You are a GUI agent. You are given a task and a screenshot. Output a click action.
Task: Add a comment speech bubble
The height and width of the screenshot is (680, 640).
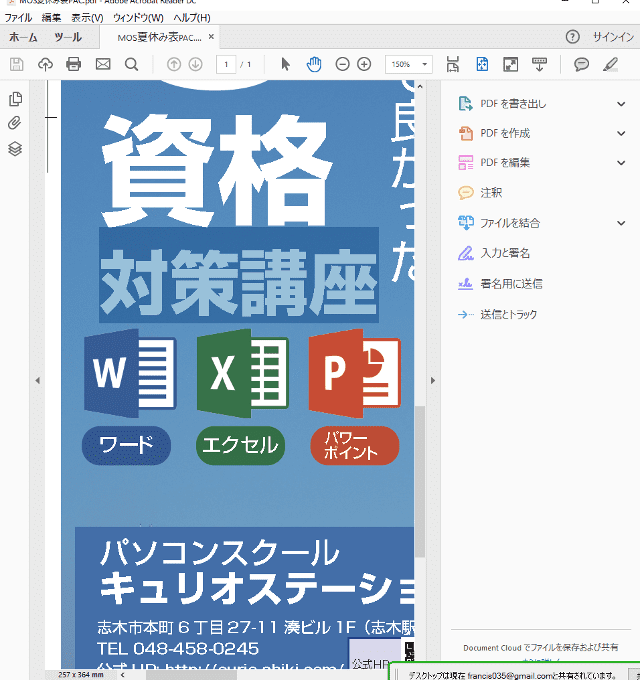(581, 65)
